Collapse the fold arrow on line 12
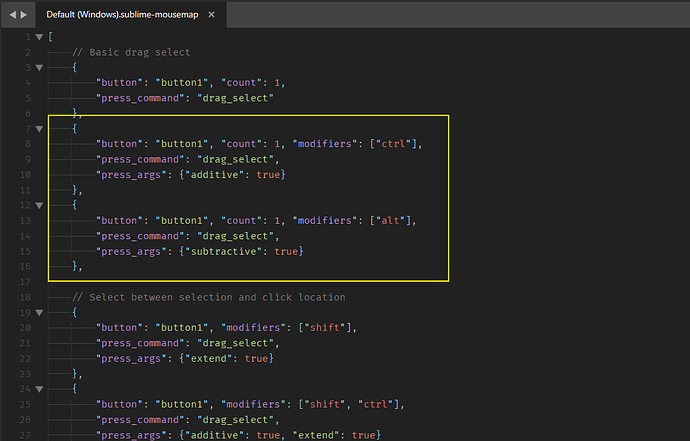Viewport: 690px width, 441px height. pyautogui.click(x=39, y=206)
